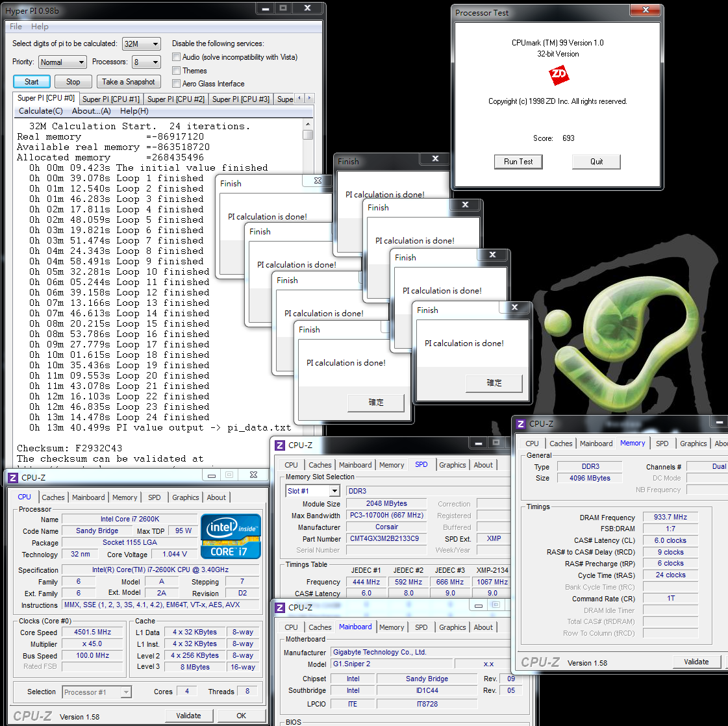This screenshot has height=726, width=728.
Task: Confirm the front-right Finish dialog with 確定
Action: point(494,383)
